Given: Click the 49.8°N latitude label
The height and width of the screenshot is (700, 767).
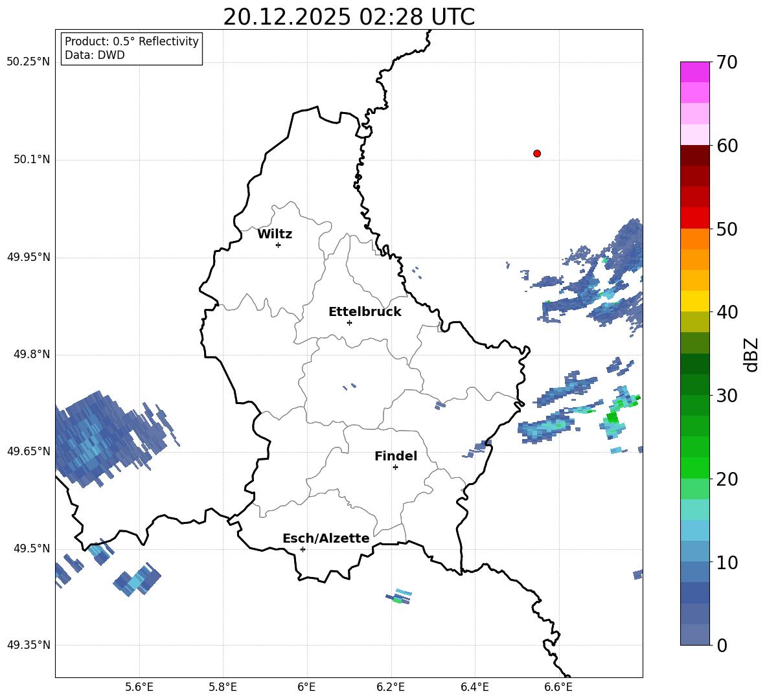Looking at the screenshot, I should [32, 354].
